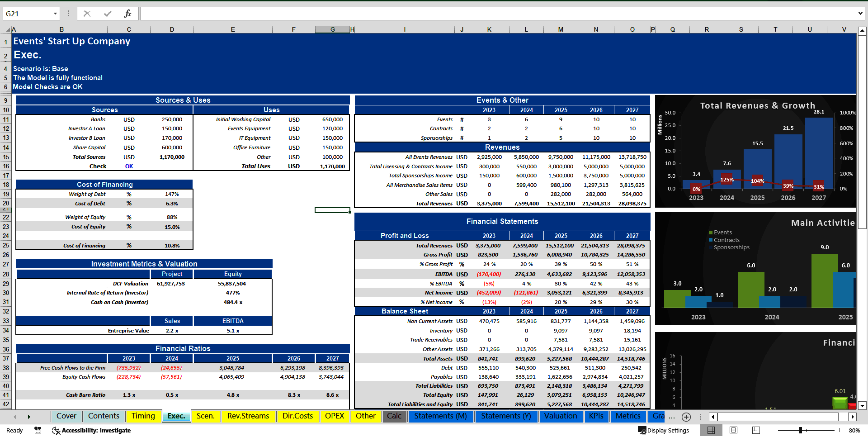This screenshot has height=437, width=868.
Task: Open the Statements (M) sheet tab
Action: coord(441,416)
